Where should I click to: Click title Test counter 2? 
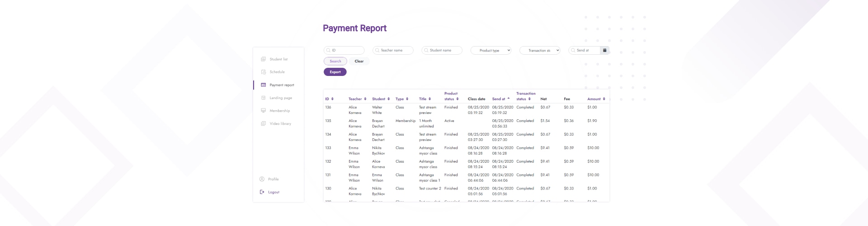pos(430,188)
